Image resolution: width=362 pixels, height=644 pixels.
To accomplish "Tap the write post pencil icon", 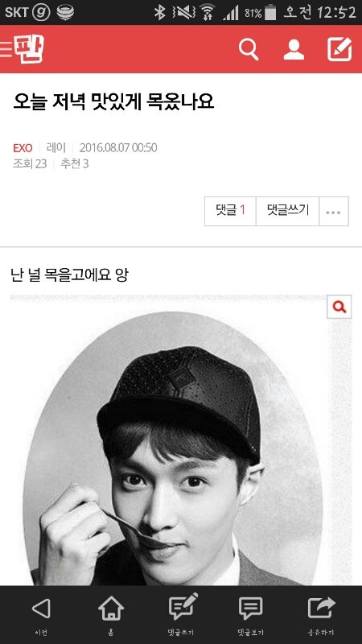I will [339, 49].
